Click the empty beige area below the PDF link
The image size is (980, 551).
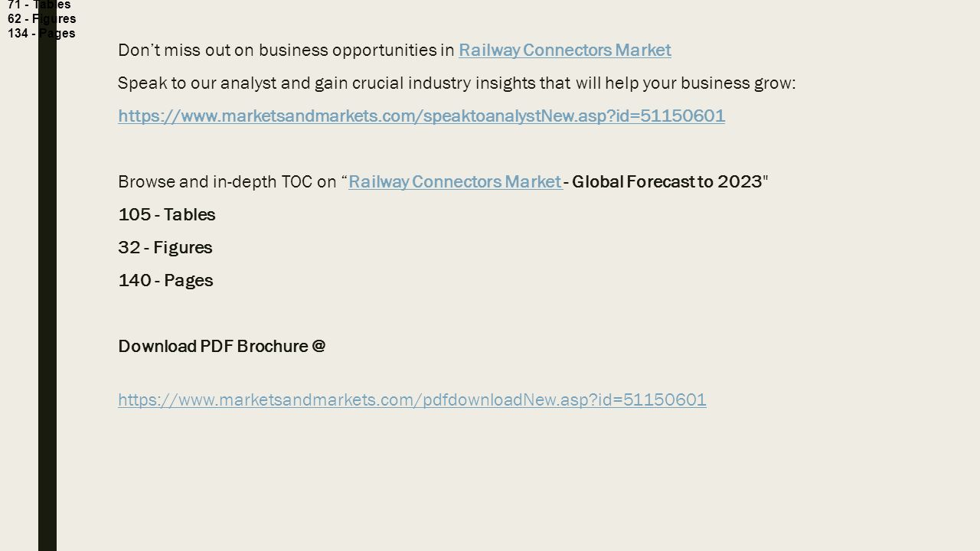[490, 482]
